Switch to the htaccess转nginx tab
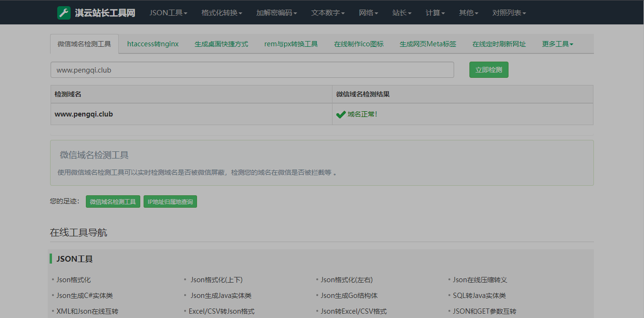Viewport: 644px width, 318px height. click(x=153, y=44)
